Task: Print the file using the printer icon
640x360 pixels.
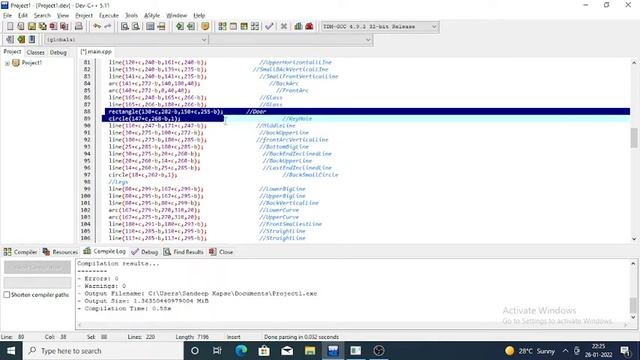Action: pyautogui.click(x=78, y=27)
